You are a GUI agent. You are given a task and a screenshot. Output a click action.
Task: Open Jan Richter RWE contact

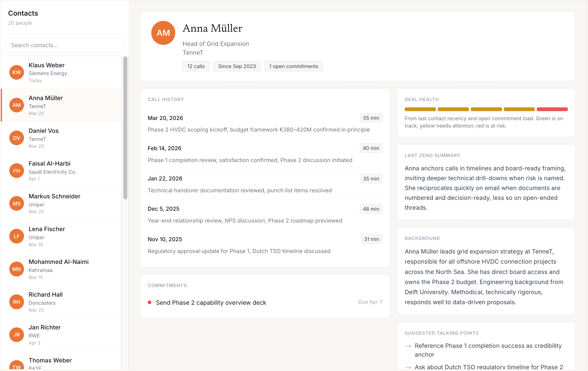click(x=61, y=335)
